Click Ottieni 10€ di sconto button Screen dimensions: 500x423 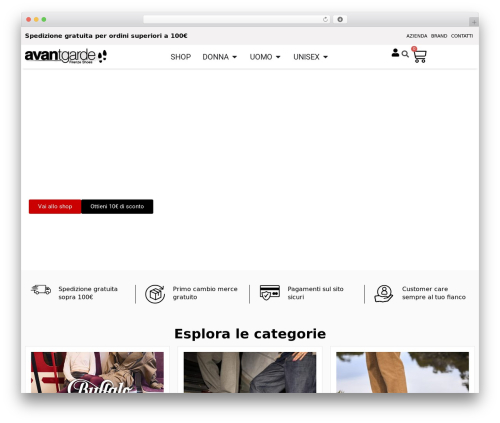click(x=117, y=207)
